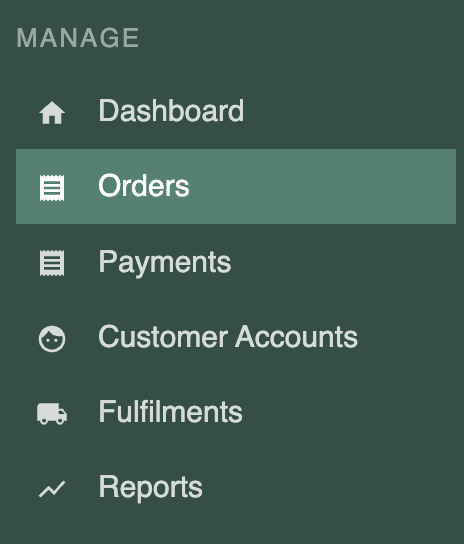Go to the Payments section

pos(236,262)
